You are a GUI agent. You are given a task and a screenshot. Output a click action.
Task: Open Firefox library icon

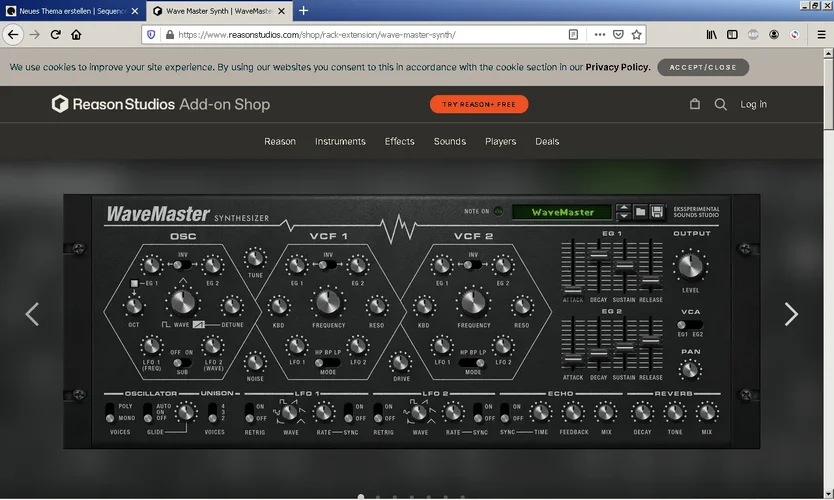pyautogui.click(x=711, y=35)
